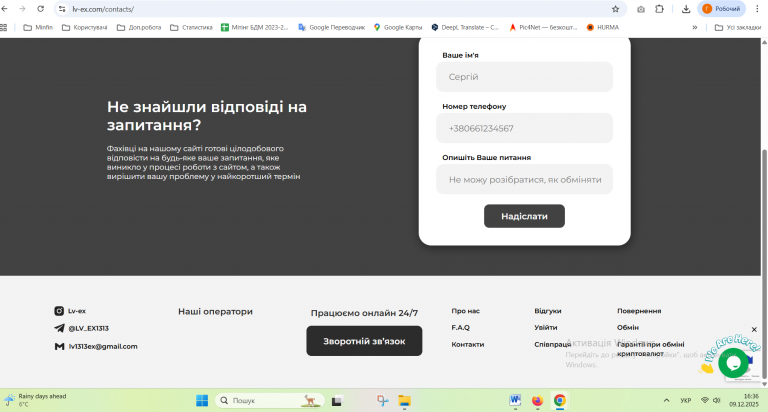The height and width of the screenshot is (412, 768).
Task: Click the Надіслати button
Action: point(524,216)
